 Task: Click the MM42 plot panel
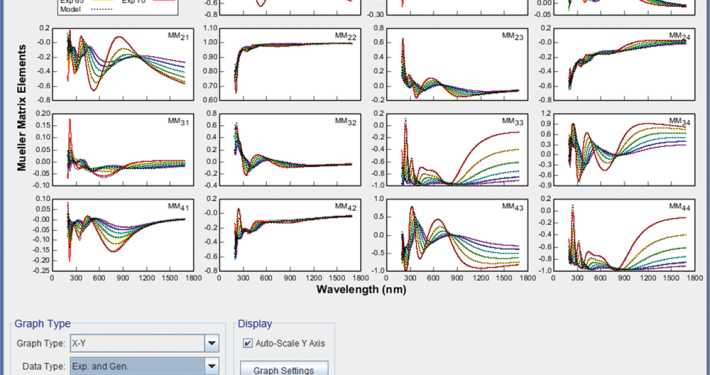(290, 235)
